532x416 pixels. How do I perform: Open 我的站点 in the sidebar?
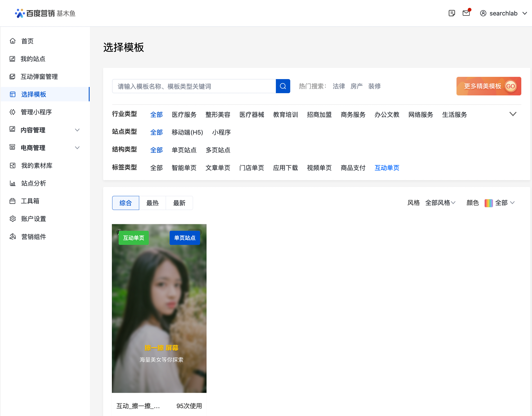tap(33, 59)
